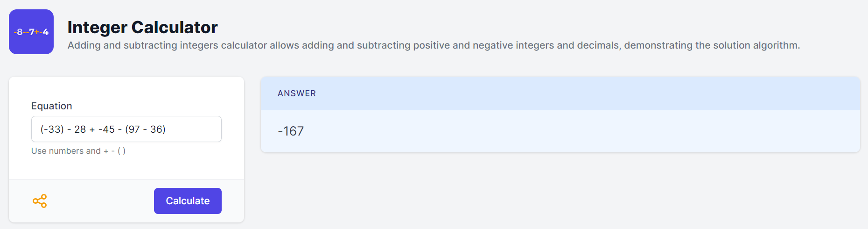The width and height of the screenshot is (868, 229).
Task: Click the word 'Calculator' in the page title
Action: click(175, 27)
